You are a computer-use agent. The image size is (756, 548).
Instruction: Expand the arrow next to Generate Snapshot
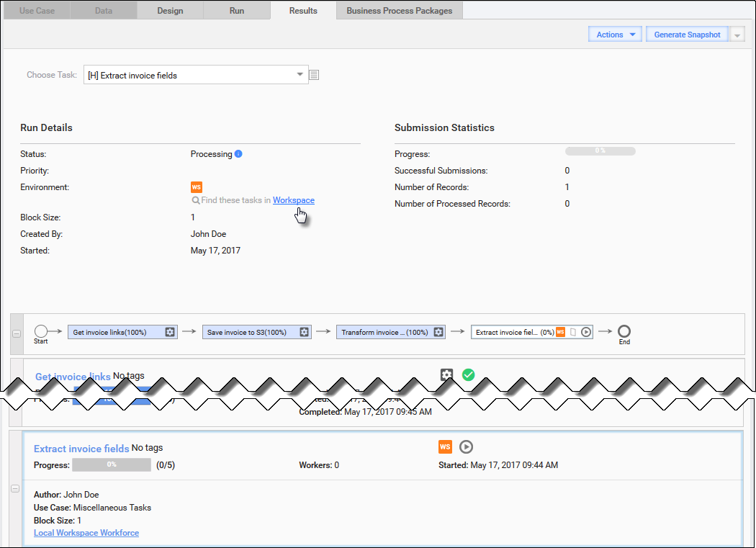coord(737,35)
